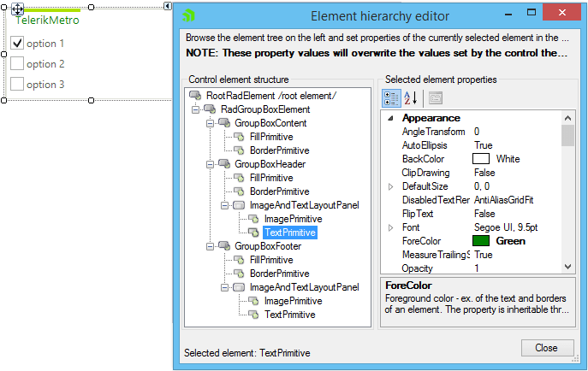Click the RootRadElement node icon

point(195,96)
